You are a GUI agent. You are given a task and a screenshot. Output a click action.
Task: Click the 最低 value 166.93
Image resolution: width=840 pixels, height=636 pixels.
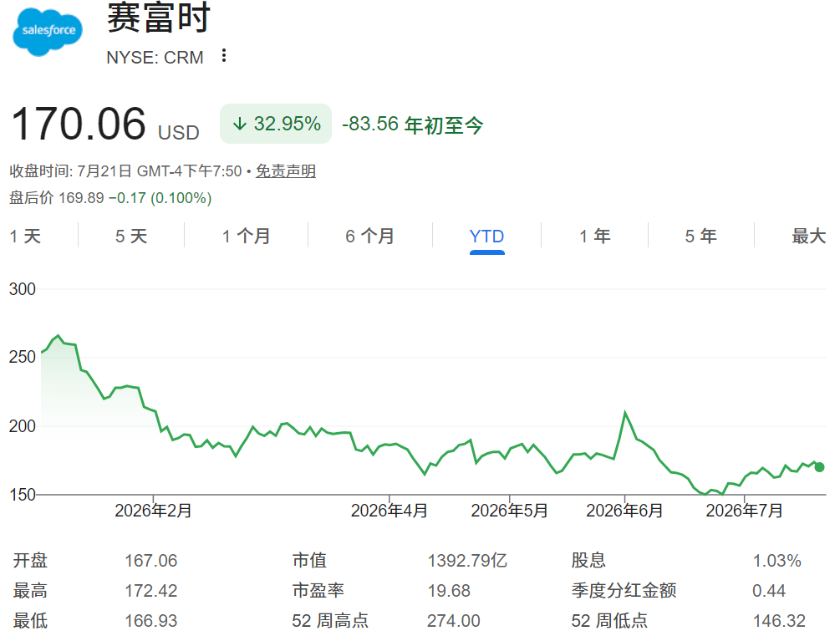pos(150,620)
